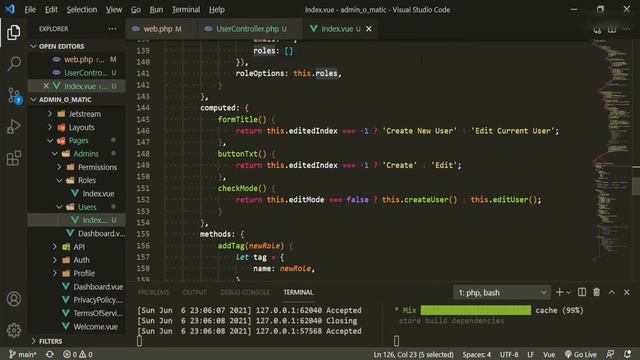Open the Help menu
Screen dimensions: 640x360
pos(217,9)
